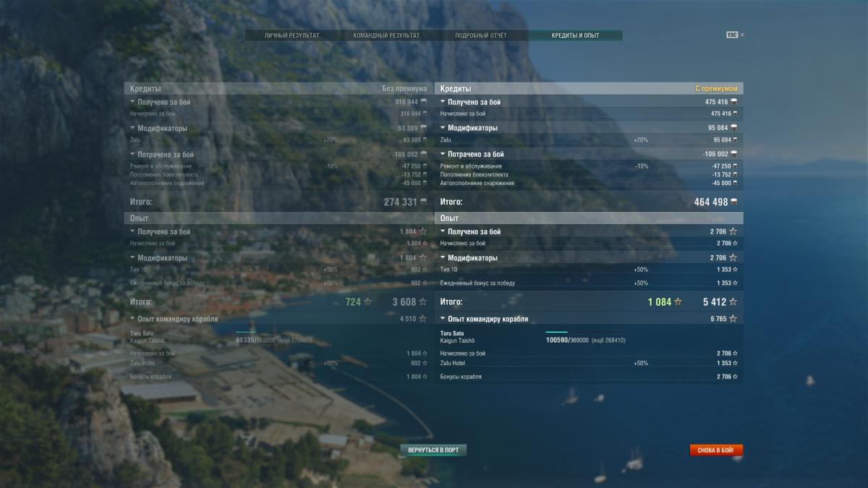The image size is (868, 488).
Task: Collapse premium credits 'Модификаторы' section
Action: [x=443, y=128]
